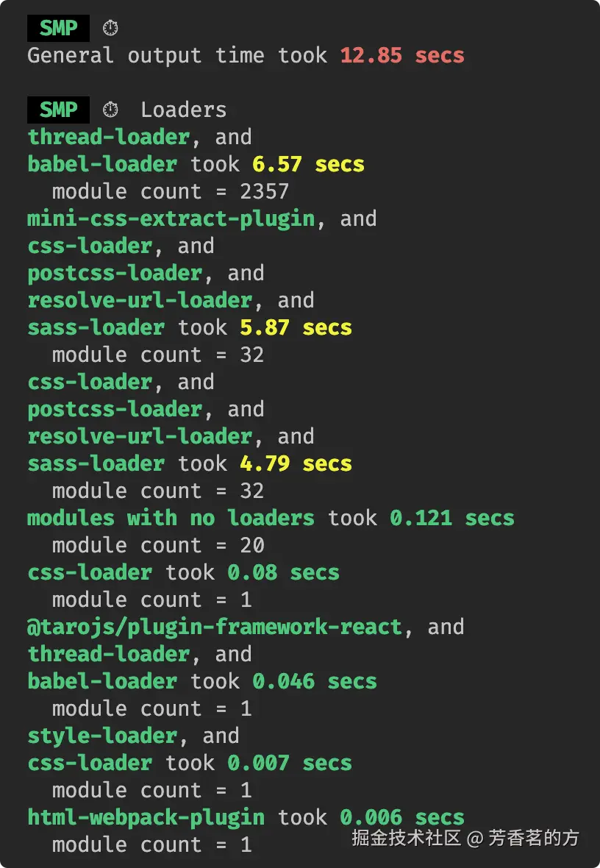Screen dimensions: 600x868
Task: Click the red 12.85 secs output time
Action: 401,55
